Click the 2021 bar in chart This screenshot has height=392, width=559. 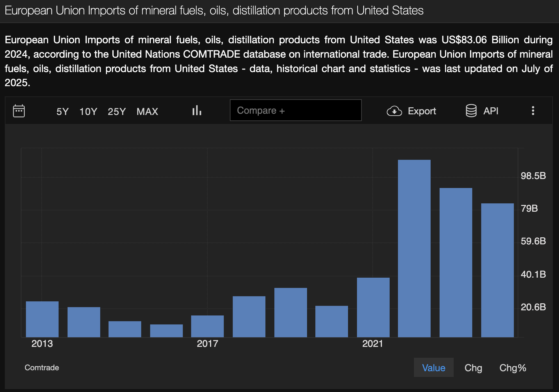373,307
